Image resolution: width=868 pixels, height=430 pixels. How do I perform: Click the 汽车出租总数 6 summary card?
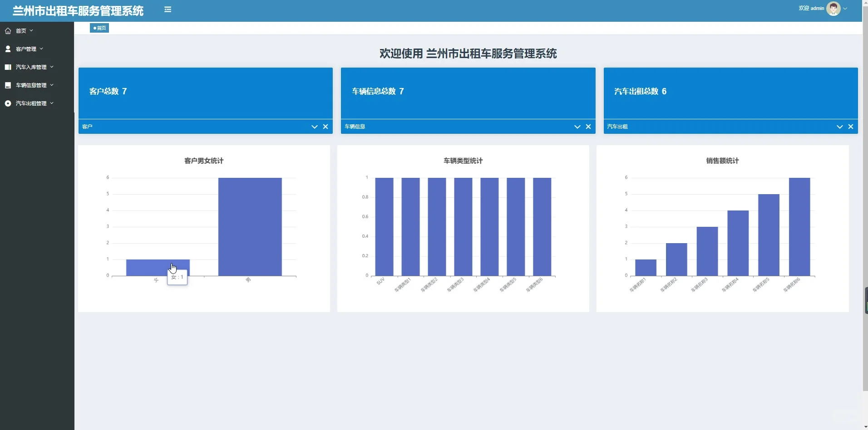[x=729, y=92]
